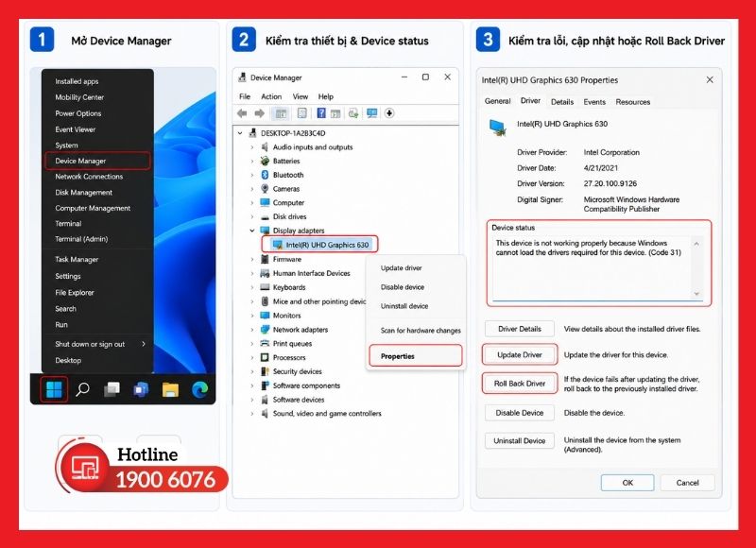
Task: Expand the Firmware node
Action: pyautogui.click(x=252, y=259)
